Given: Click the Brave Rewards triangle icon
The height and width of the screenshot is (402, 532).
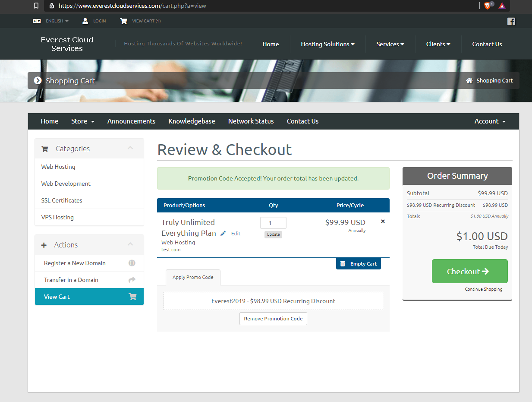Looking at the screenshot, I should (x=502, y=6).
